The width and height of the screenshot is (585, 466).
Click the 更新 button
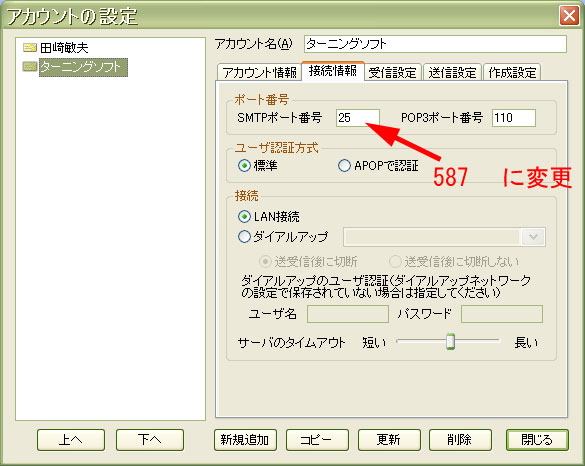pos(389,440)
